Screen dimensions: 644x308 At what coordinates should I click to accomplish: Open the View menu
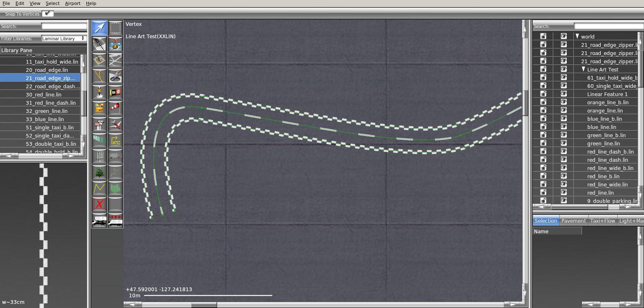pyautogui.click(x=35, y=3)
